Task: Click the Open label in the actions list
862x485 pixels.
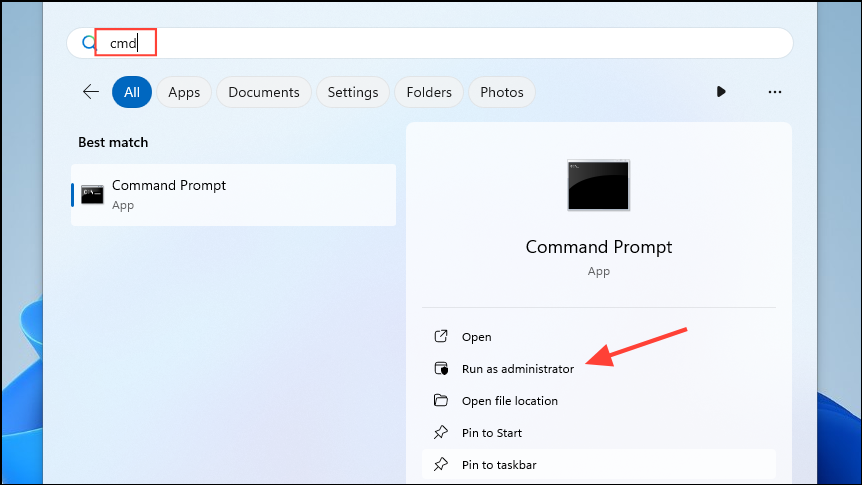Action: coord(477,337)
